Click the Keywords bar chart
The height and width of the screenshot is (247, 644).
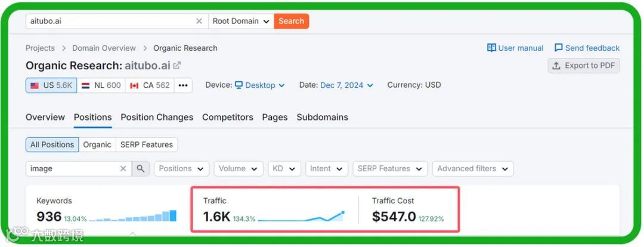pyautogui.click(x=132, y=216)
